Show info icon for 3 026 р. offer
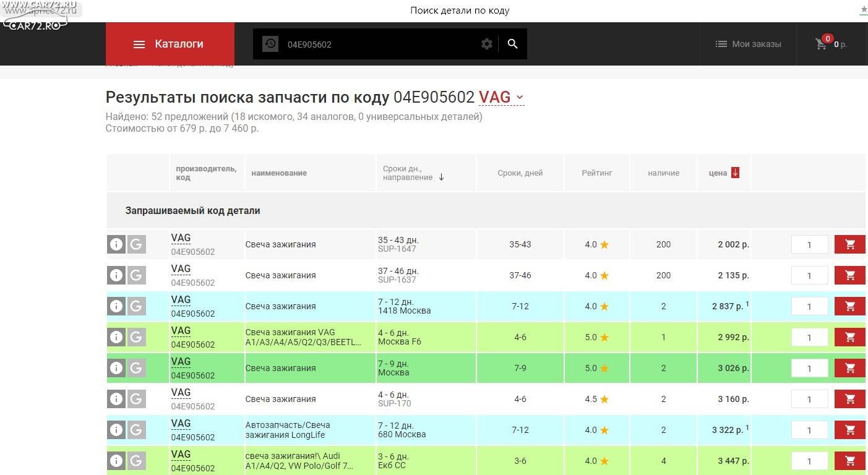This screenshot has width=868, height=475. 116,368
